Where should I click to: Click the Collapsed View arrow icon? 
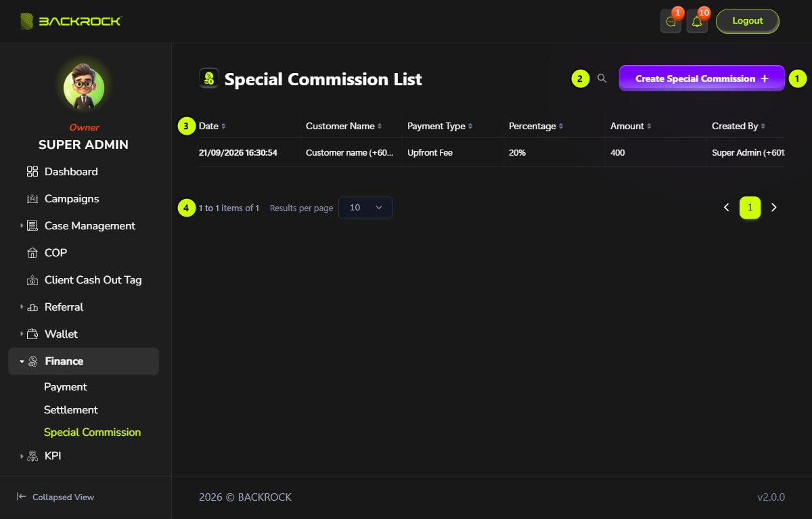click(22, 497)
